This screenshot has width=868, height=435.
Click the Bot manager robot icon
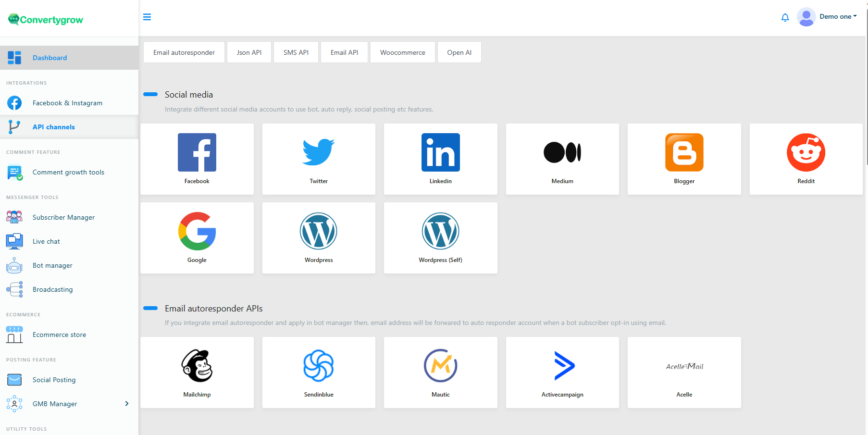click(14, 265)
